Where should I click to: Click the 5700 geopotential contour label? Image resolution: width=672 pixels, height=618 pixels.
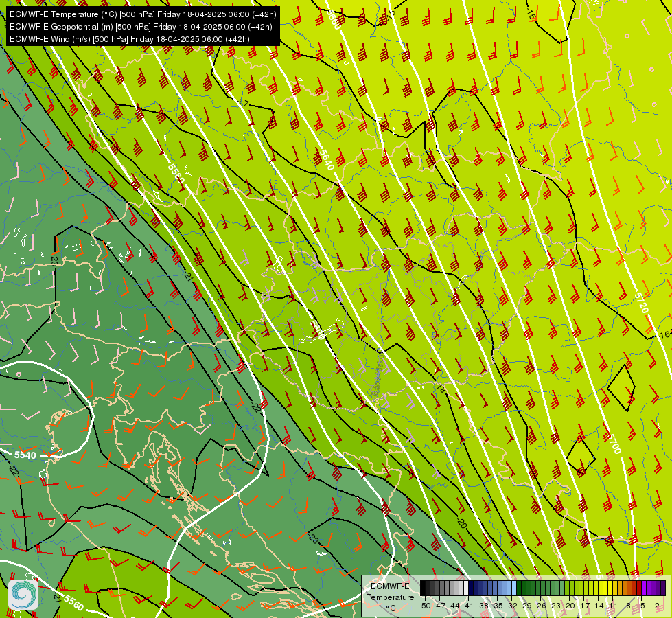coord(614,444)
